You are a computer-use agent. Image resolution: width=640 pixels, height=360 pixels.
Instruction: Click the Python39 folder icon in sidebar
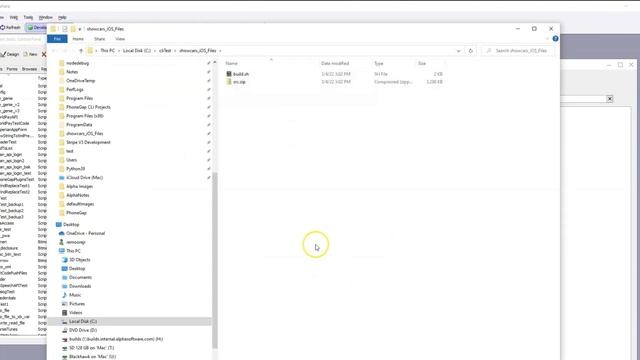pyautogui.click(x=62, y=169)
